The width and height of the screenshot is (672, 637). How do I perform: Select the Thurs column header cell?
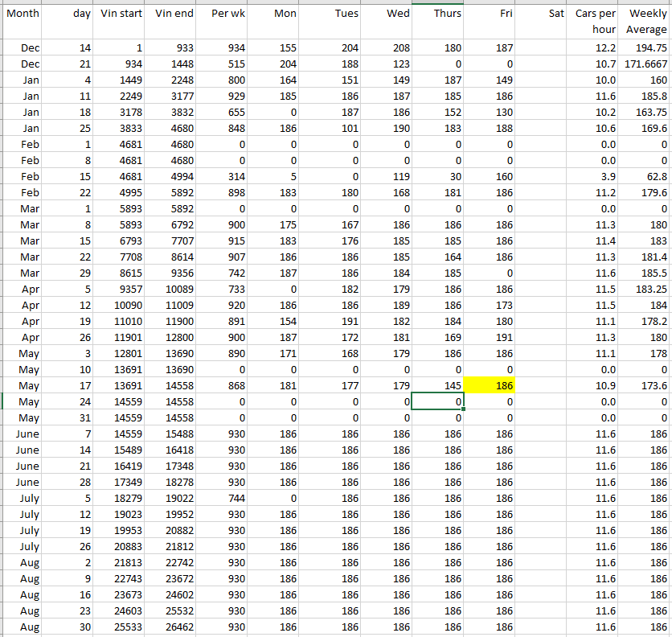coord(438,14)
